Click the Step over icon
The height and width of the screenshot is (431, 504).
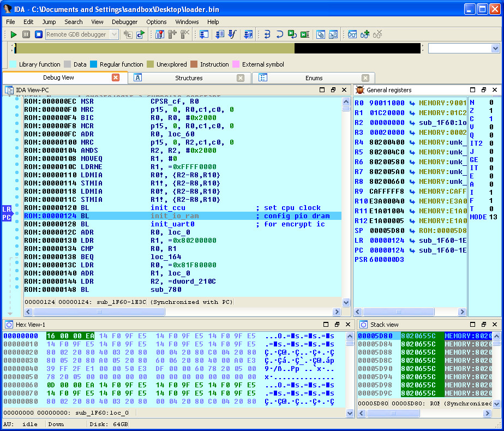point(280,34)
